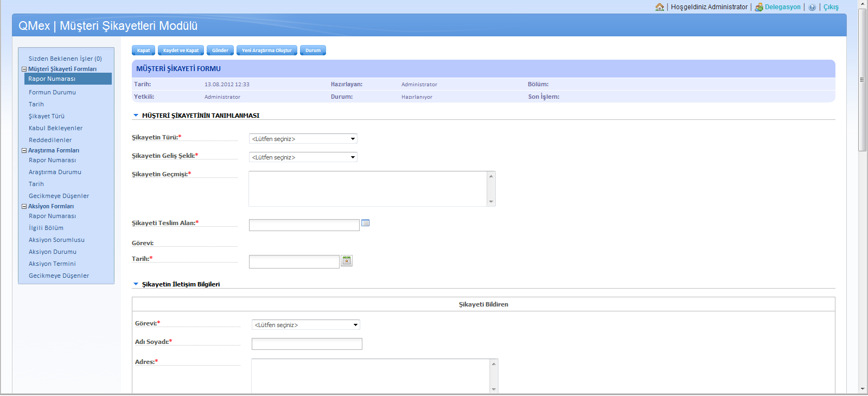This screenshot has width=868, height=396.
Task: Collapse the Araştırma Formları tree node
Action: (x=24, y=151)
